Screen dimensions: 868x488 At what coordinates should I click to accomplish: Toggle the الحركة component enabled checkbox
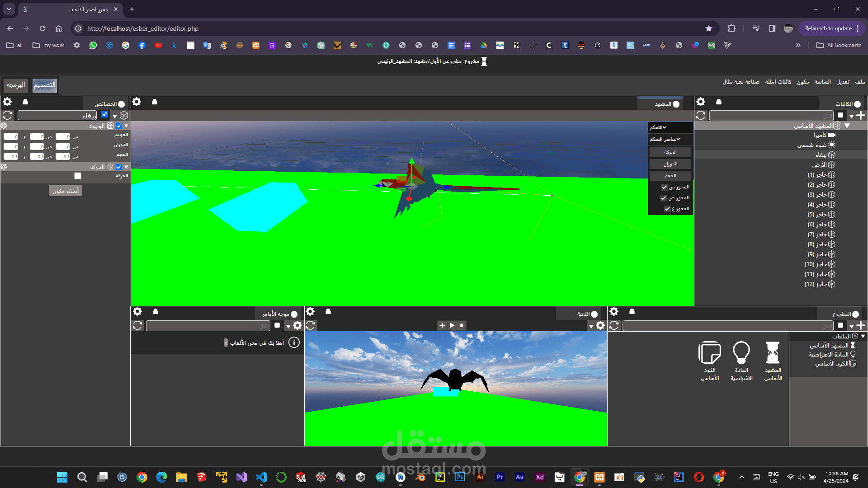[x=119, y=167]
